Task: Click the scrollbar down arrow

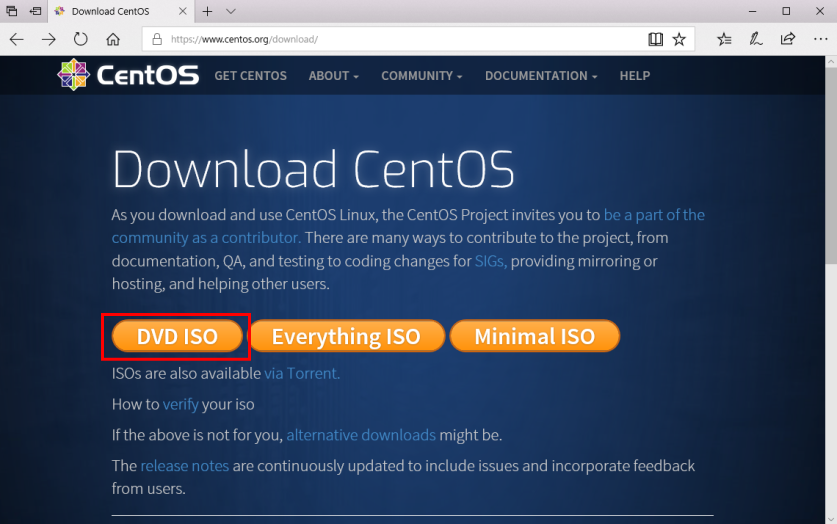Action: 831,519
